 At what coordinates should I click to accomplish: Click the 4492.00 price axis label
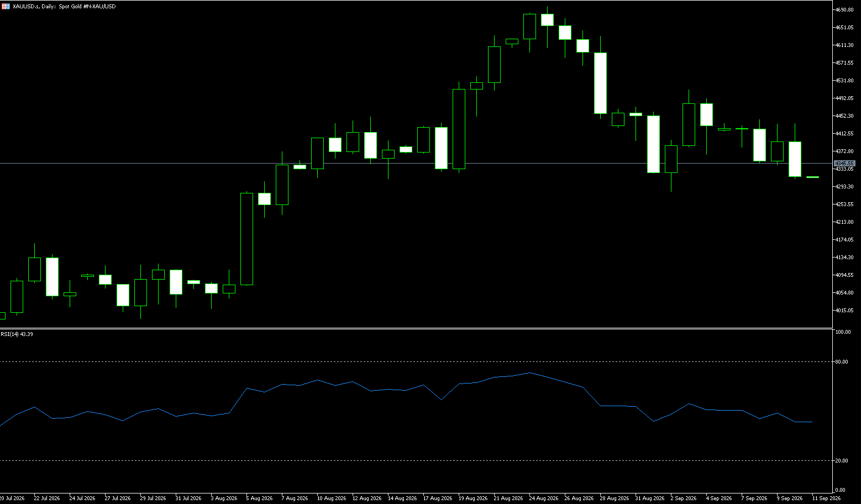coord(844,98)
